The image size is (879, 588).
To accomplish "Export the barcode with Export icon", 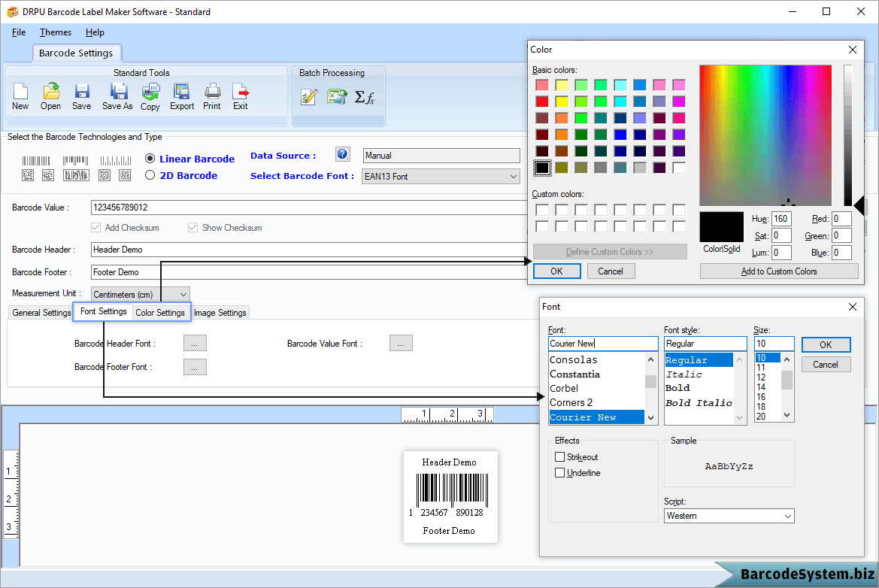I will tap(182, 96).
